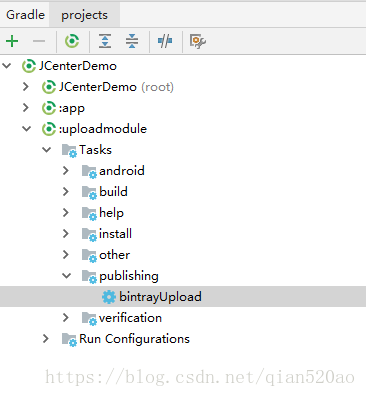Expand the verification tasks

[x=66, y=318]
